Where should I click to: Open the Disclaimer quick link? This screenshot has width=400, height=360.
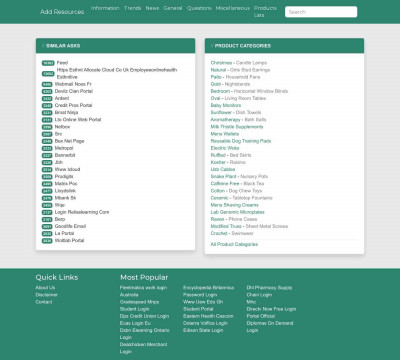47,295
